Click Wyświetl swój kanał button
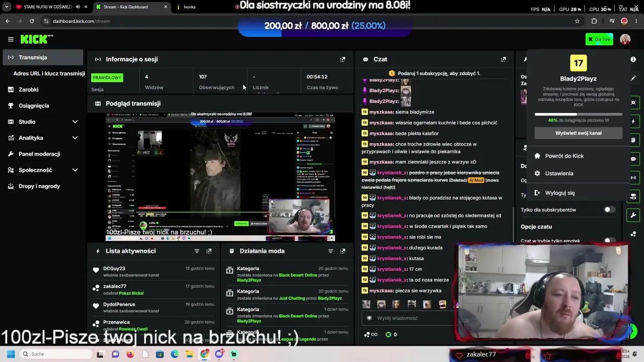This screenshot has width=644, height=362. 579,133
